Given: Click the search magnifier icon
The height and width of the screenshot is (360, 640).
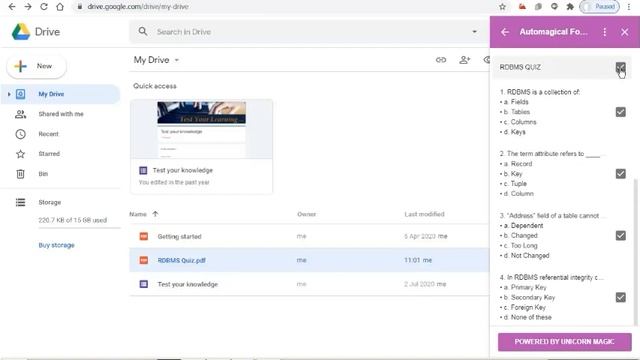Looking at the screenshot, I should pos(142,31).
